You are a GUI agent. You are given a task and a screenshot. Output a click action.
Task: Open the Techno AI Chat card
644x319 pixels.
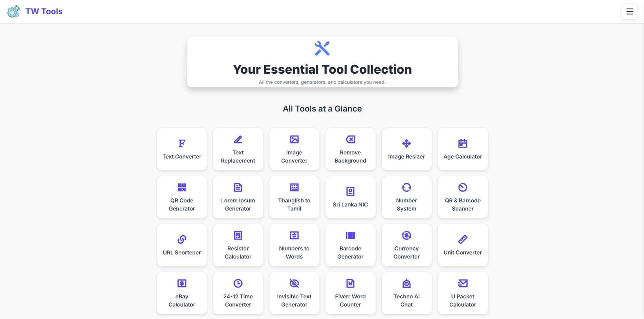pos(406,293)
